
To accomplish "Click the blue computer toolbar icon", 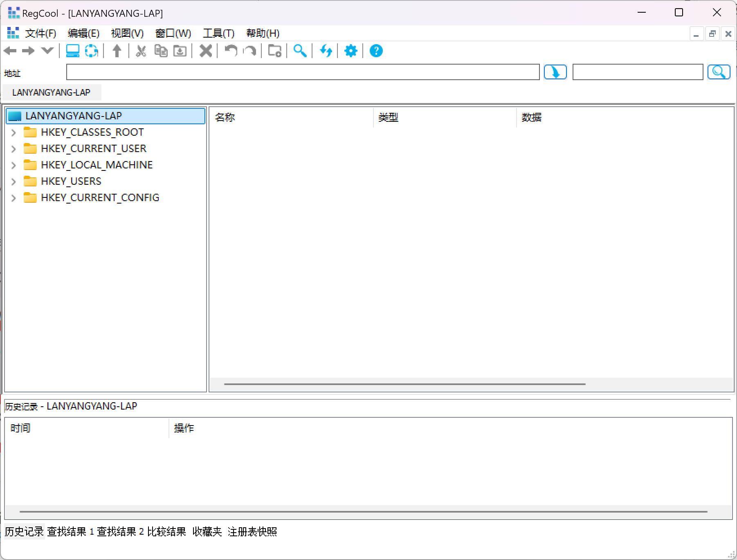I will coord(73,51).
